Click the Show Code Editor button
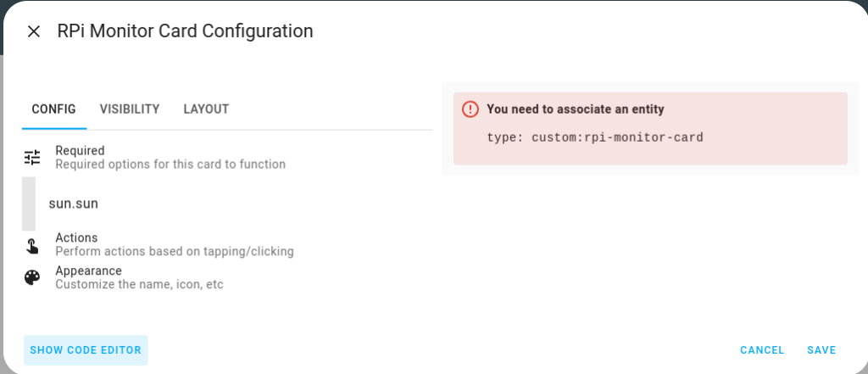Screen dimensions: 868x374 pos(86,350)
